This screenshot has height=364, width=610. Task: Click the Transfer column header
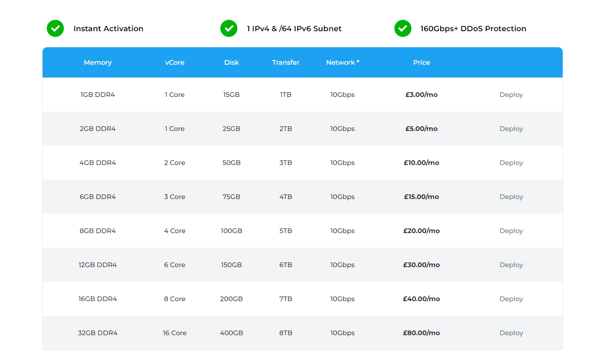(286, 62)
